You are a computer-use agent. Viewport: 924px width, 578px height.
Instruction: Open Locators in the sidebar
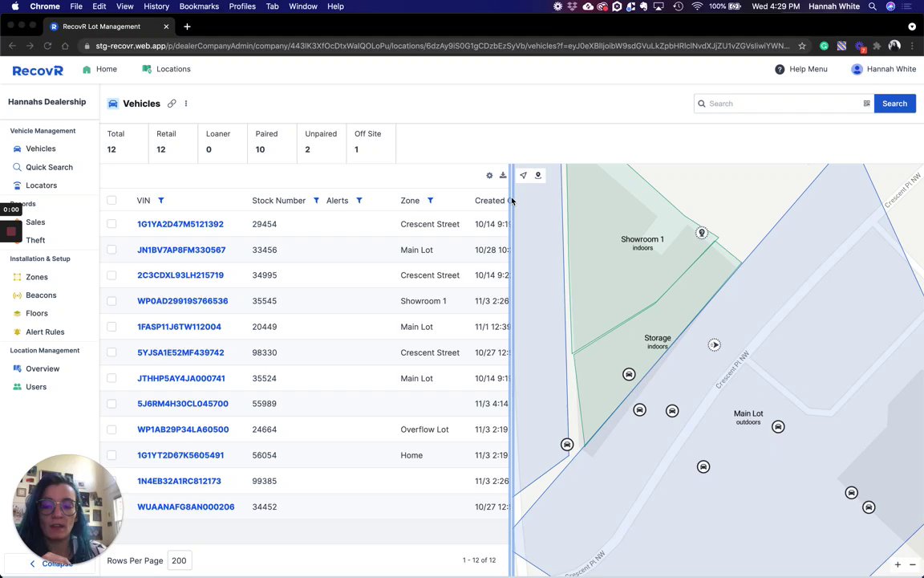[x=41, y=185]
